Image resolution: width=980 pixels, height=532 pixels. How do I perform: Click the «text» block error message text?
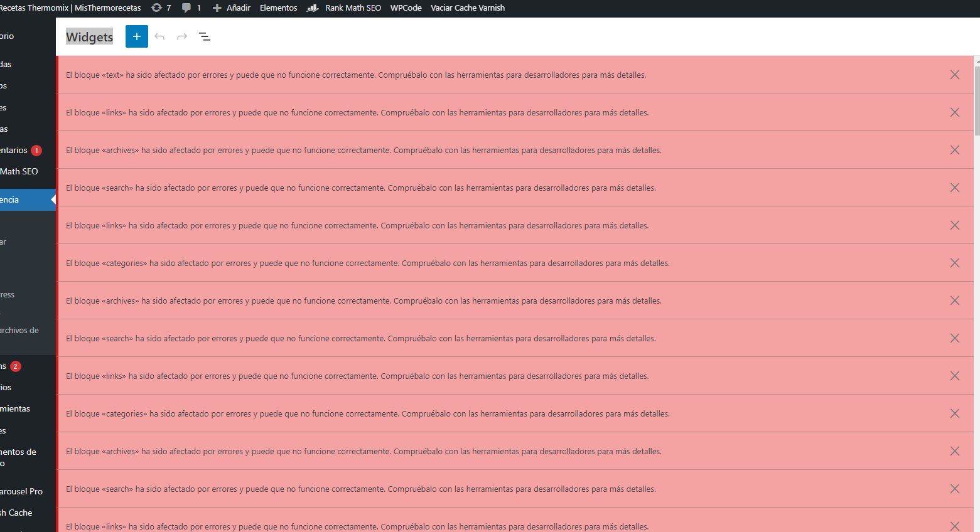(x=356, y=75)
